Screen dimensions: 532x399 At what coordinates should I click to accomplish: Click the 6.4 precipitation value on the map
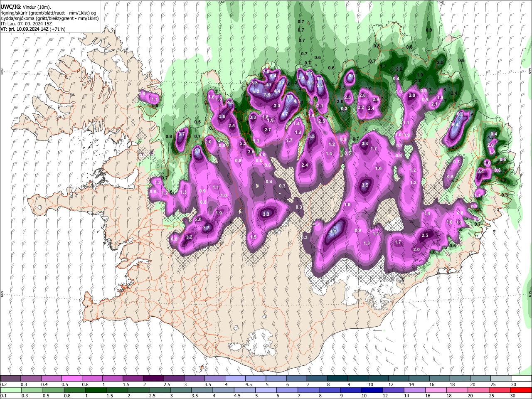[x=455, y=125]
